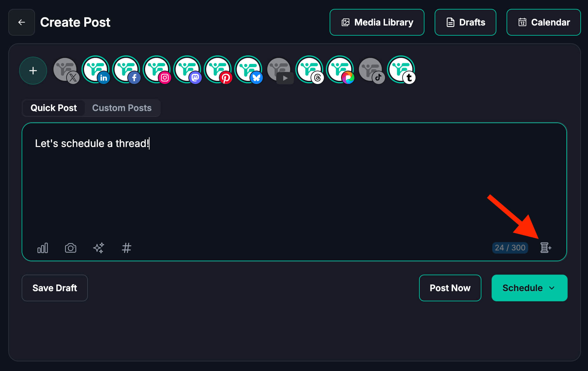The height and width of the screenshot is (371, 588).
Task: Switch to Custom Posts tab
Action: (122, 108)
